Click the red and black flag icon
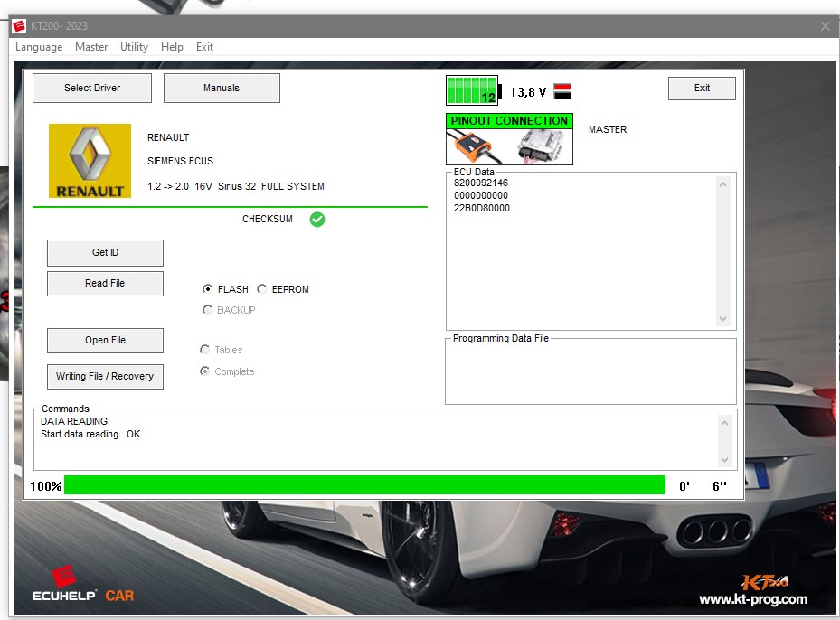This screenshot has height=620, width=840. [562, 91]
